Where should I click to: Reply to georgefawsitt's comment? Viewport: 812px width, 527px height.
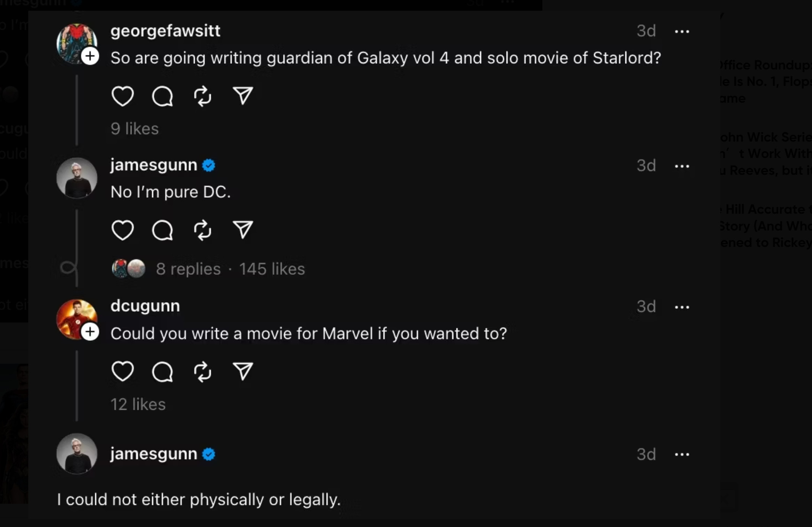(162, 96)
